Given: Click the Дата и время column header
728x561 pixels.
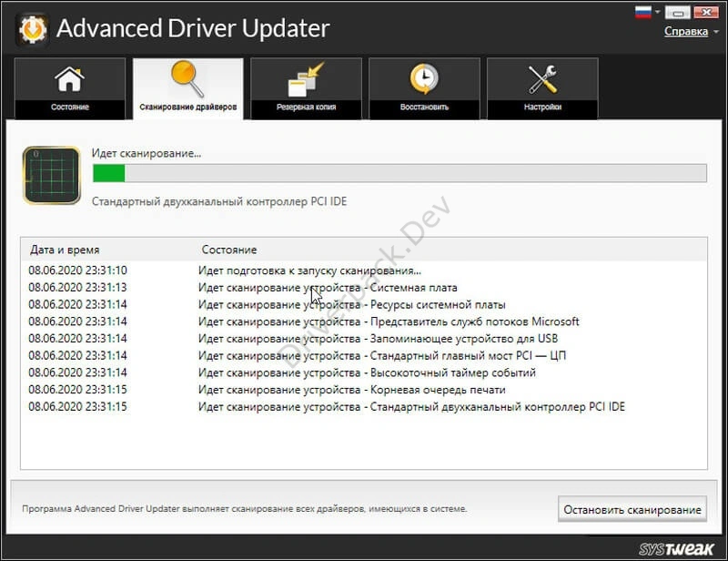Looking at the screenshot, I should pos(65,250).
